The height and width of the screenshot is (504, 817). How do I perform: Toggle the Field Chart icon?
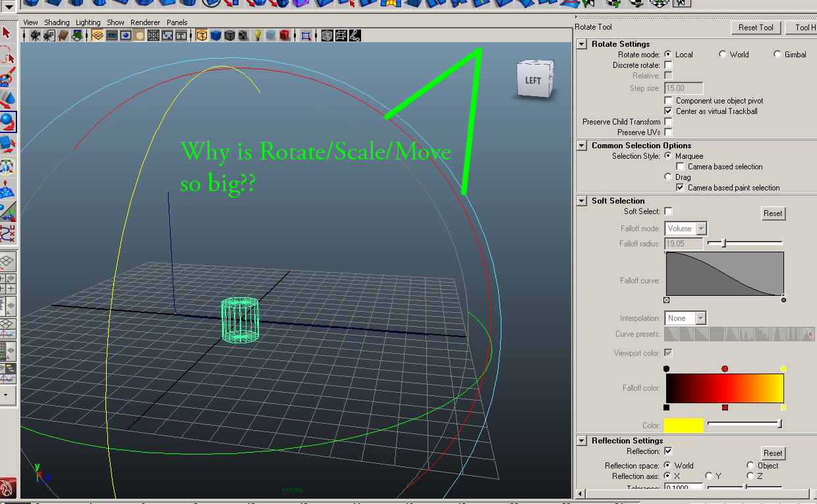(153, 35)
